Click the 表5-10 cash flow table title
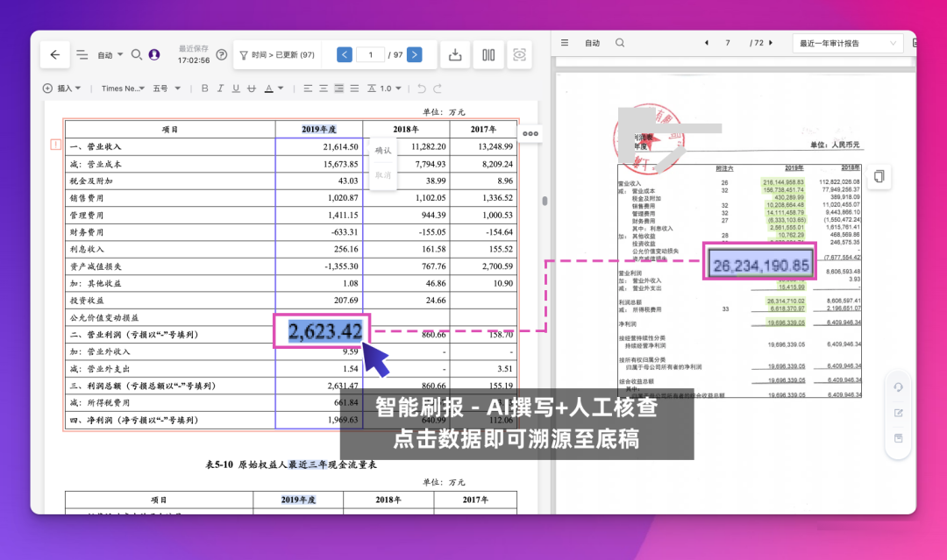947x560 pixels. pyautogui.click(x=291, y=464)
